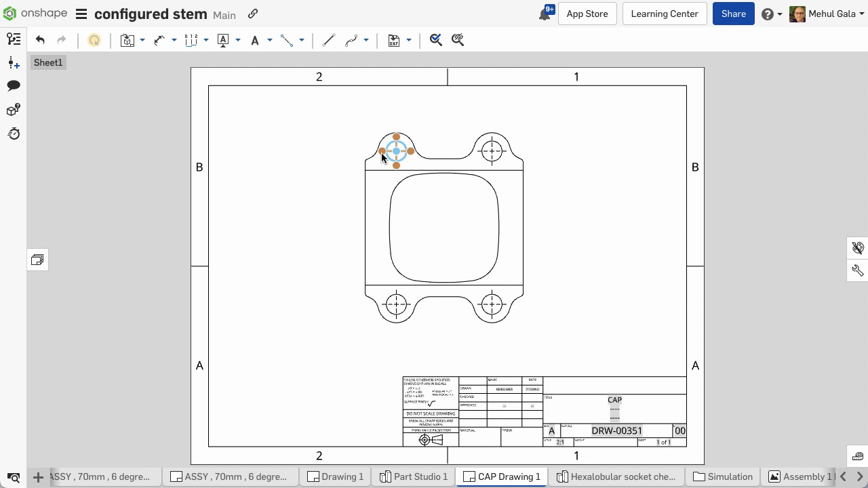
Task: Open the notifications bell
Action: (545, 14)
